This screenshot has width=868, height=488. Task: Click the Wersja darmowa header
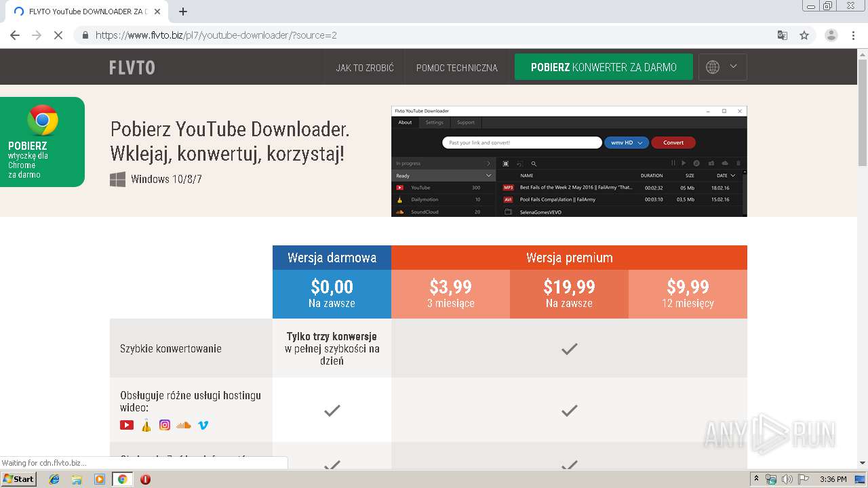click(x=332, y=258)
